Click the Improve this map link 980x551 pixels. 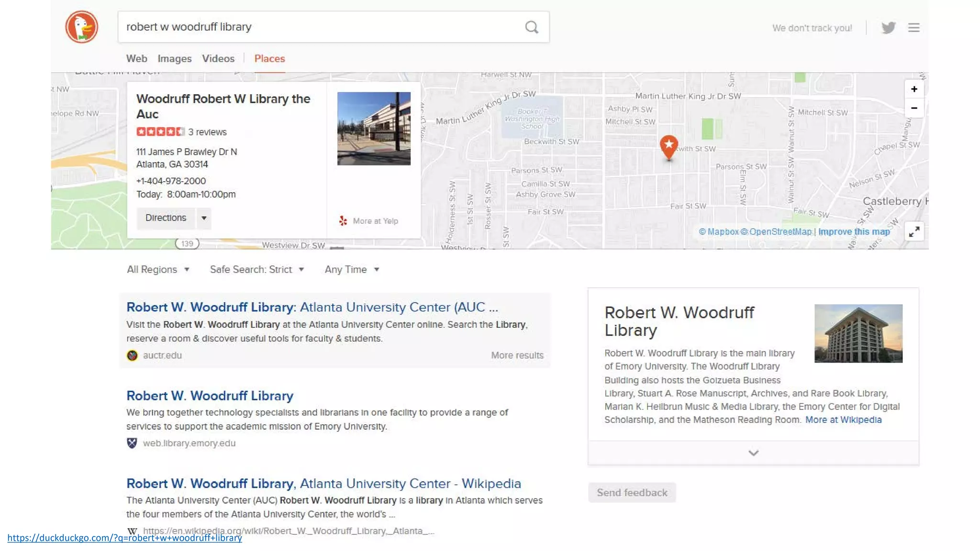tap(854, 232)
